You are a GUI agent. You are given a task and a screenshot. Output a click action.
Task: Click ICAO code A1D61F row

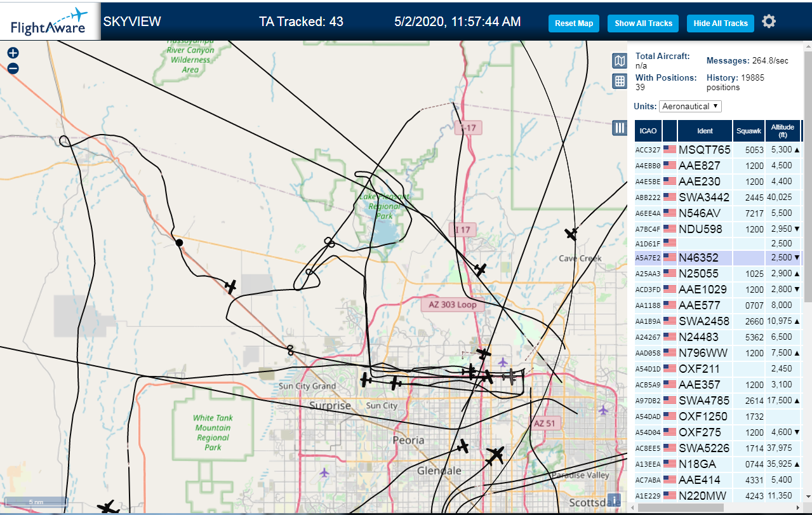point(718,243)
